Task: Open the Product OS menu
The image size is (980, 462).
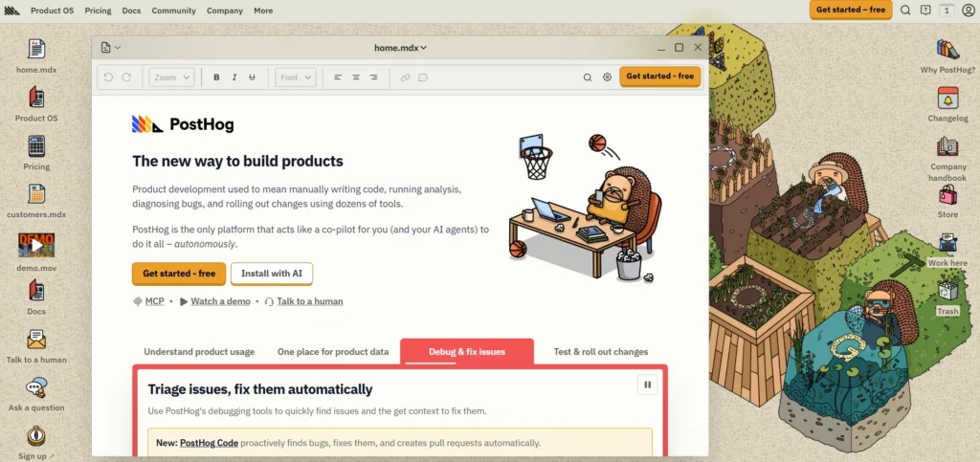Action: [52, 11]
